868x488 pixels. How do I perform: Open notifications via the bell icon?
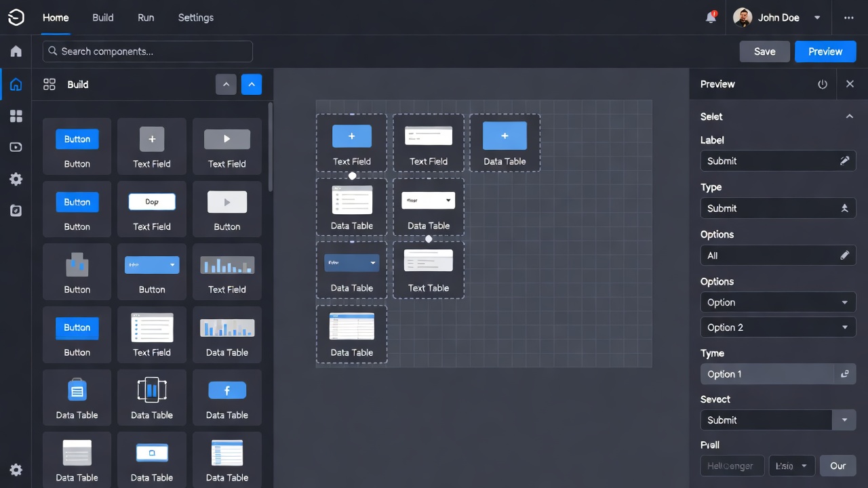point(711,17)
